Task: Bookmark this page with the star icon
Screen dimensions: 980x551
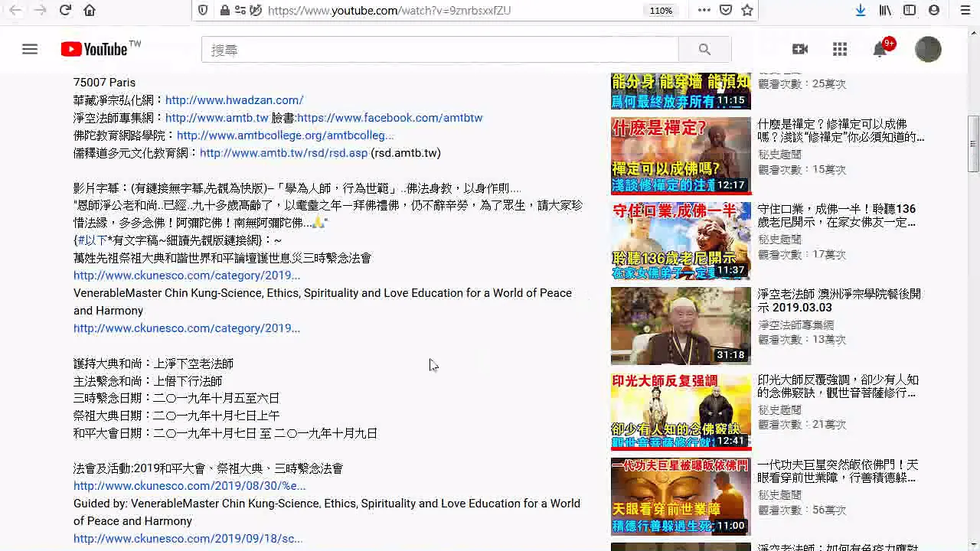Action: pos(747,10)
